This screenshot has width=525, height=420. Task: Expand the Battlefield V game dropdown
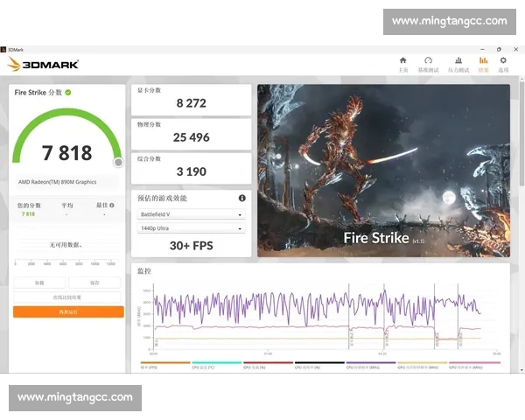pos(191,214)
